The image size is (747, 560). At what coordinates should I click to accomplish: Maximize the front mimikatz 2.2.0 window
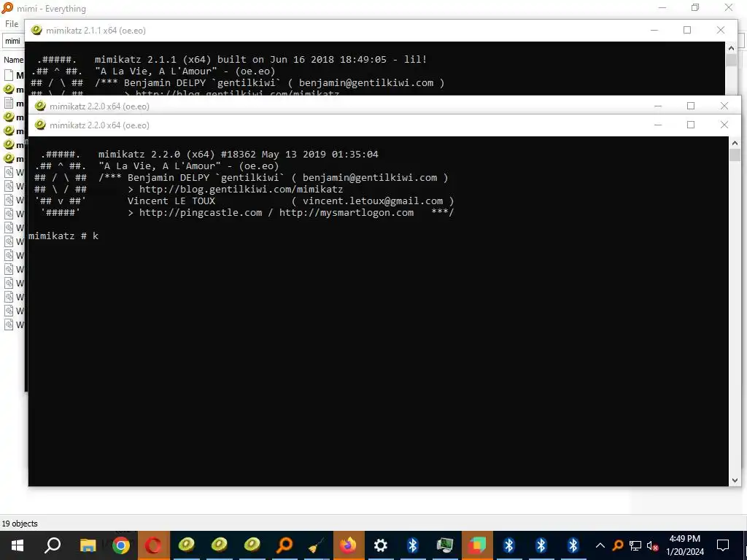coord(691,125)
